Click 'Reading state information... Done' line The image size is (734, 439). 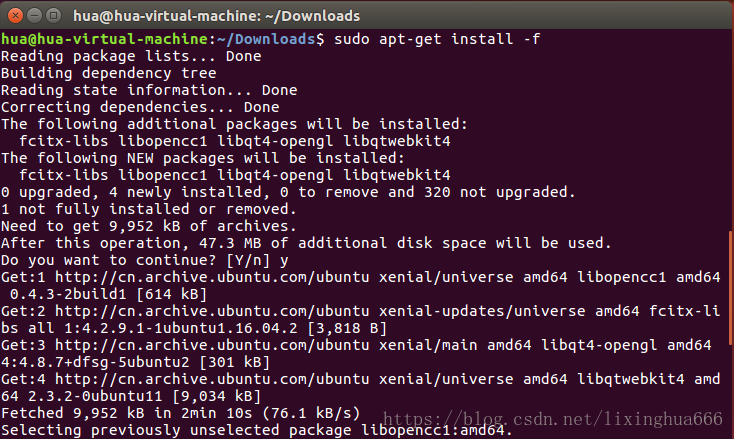149,90
